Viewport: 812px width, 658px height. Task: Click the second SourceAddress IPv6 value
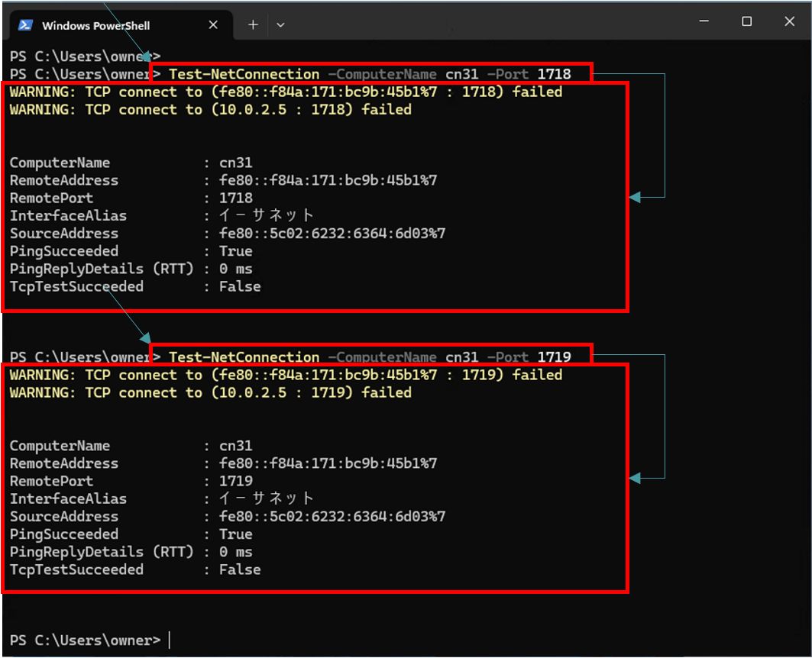click(x=332, y=517)
